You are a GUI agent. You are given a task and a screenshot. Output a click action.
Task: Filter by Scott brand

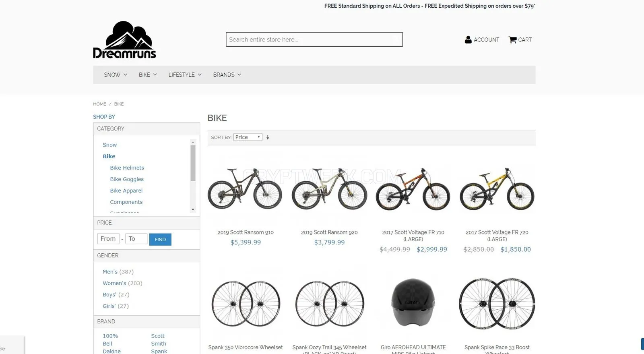click(158, 336)
